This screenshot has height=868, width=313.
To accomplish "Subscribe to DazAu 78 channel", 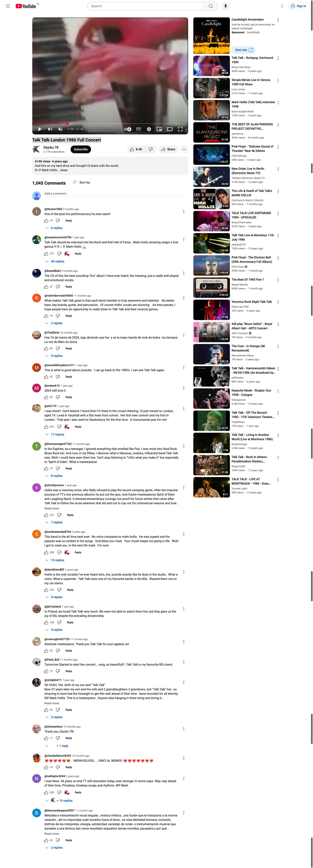I will (81, 149).
